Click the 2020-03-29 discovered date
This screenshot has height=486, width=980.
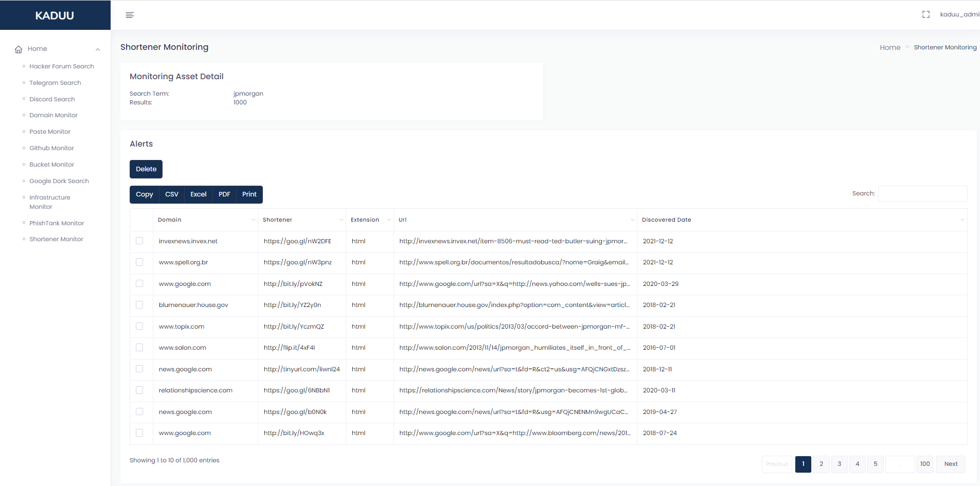(661, 284)
